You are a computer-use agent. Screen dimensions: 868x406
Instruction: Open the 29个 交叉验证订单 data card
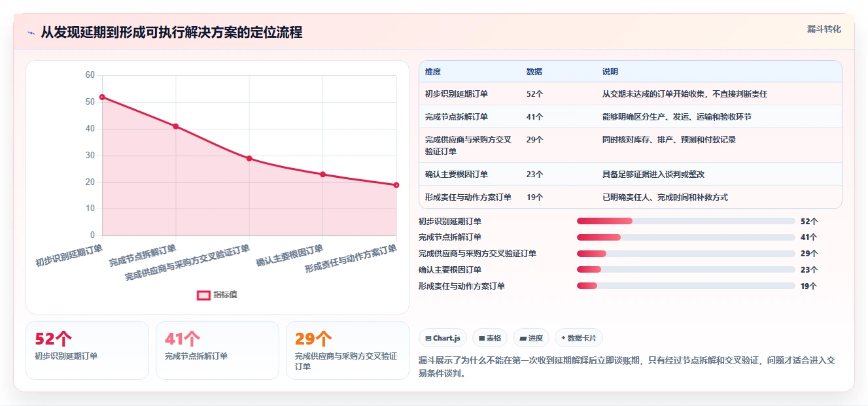(347, 350)
